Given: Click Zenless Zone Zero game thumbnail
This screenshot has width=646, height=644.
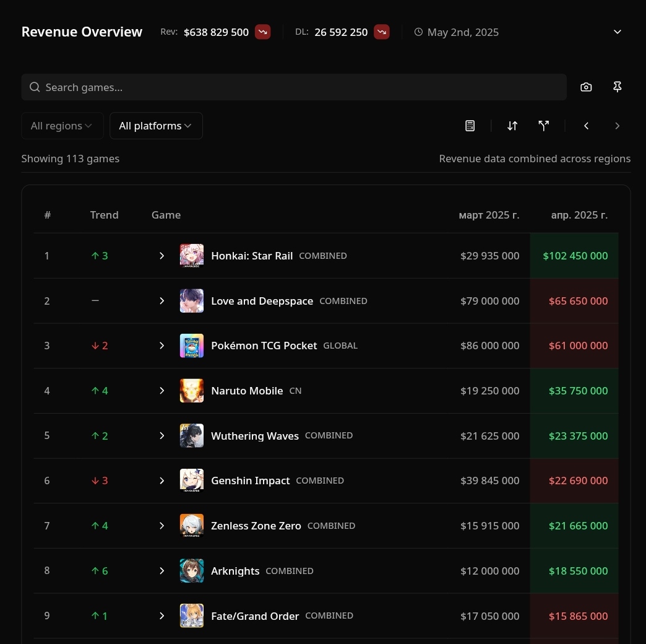Looking at the screenshot, I should click(192, 525).
